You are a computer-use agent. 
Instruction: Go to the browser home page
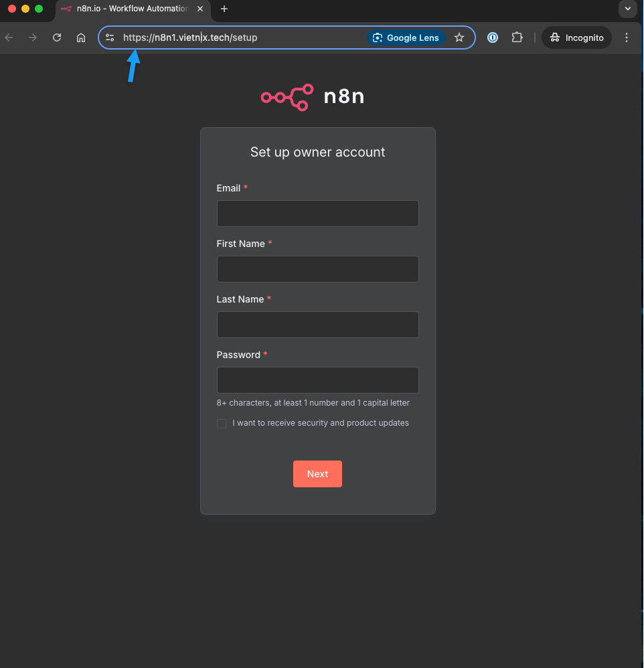click(x=81, y=37)
